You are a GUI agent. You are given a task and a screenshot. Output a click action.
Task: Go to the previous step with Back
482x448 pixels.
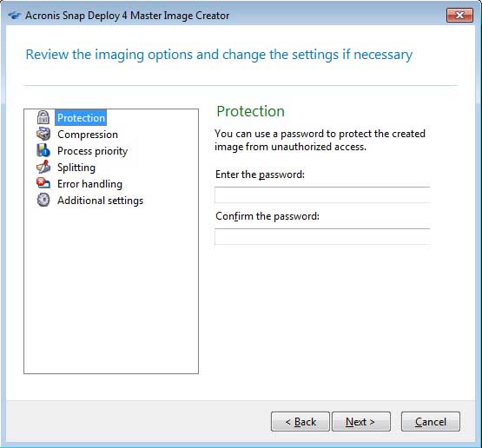[x=300, y=422]
